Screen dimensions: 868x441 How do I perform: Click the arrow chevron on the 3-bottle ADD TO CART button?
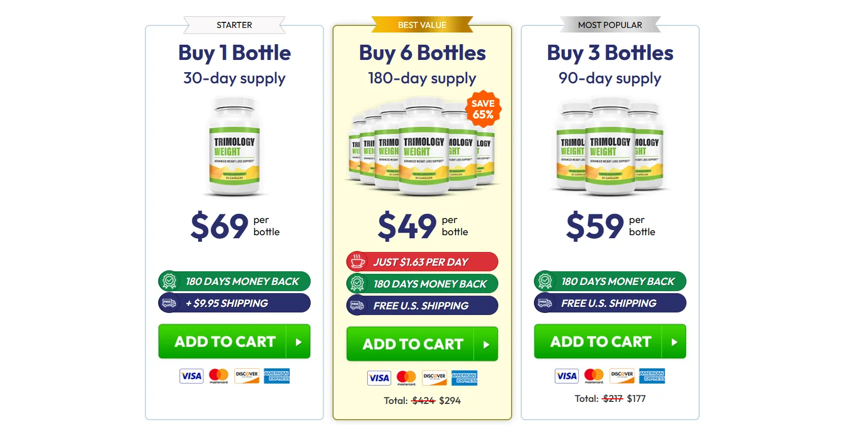[x=674, y=341]
